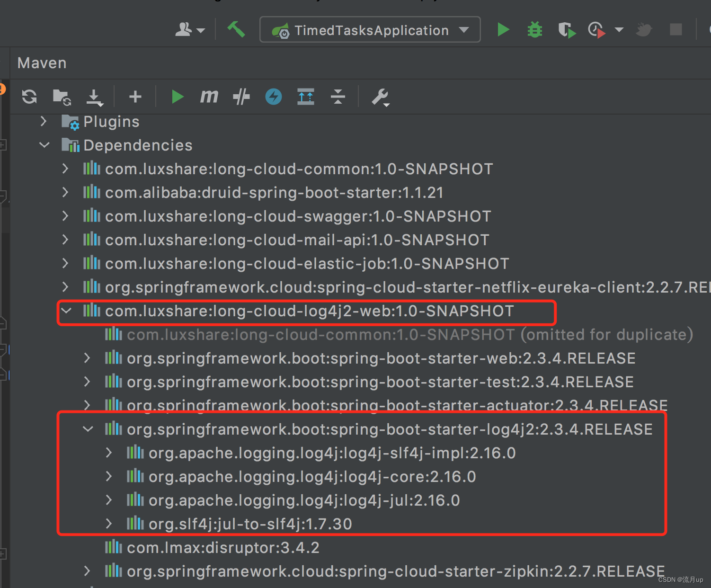Expand log4j-jul:2.16.0 arrow
The width and height of the screenshot is (711, 588).
(109, 500)
